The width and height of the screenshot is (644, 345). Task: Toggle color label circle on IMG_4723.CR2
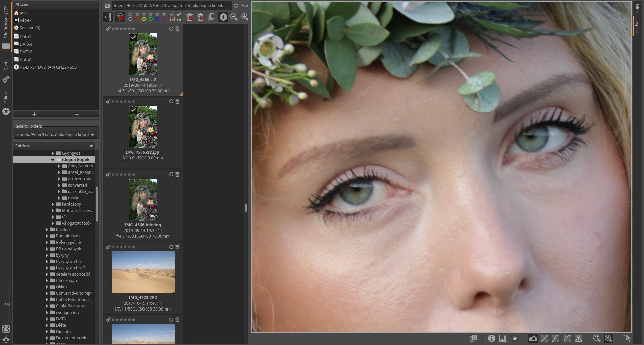pyautogui.click(x=171, y=247)
